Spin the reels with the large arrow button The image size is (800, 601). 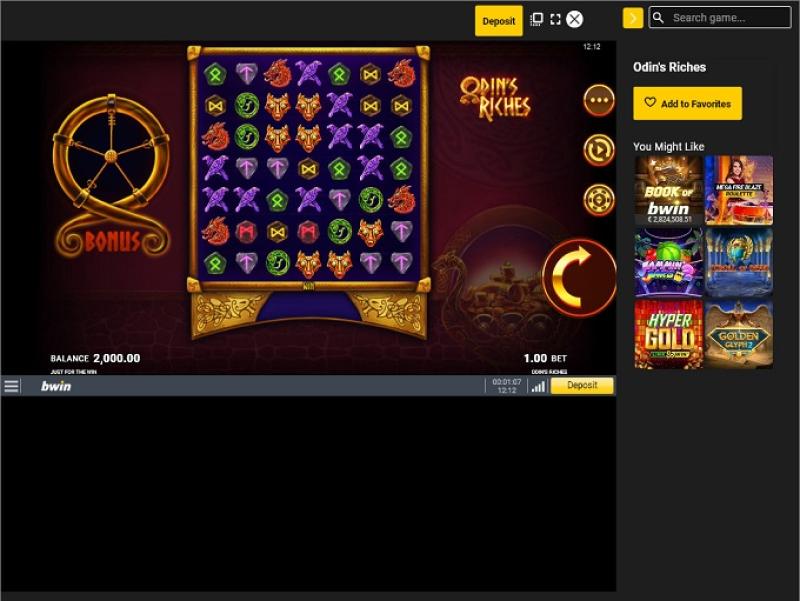[579, 278]
